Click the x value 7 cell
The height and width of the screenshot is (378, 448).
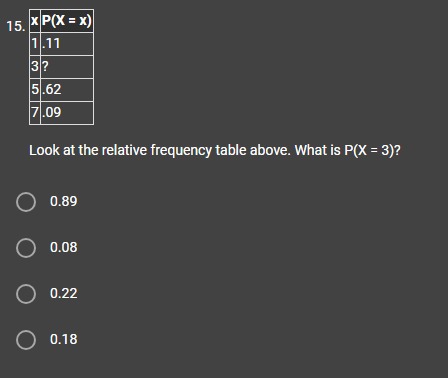pos(35,113)
